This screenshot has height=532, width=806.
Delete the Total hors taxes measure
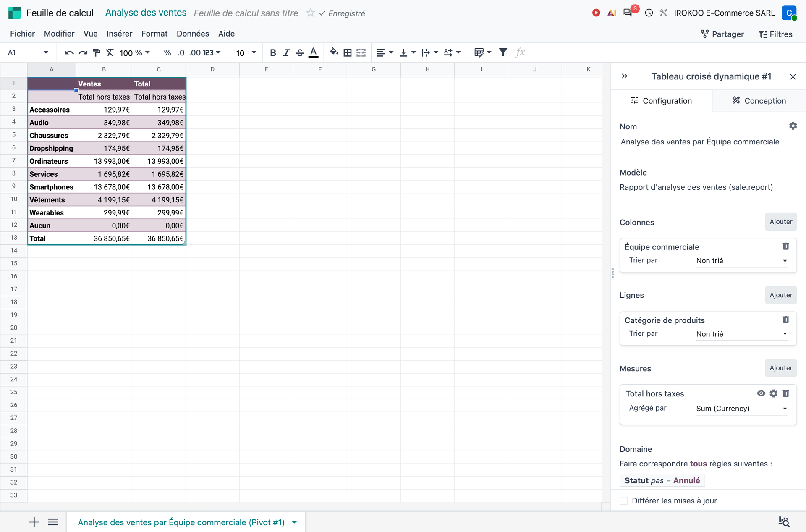coord(786,393)
